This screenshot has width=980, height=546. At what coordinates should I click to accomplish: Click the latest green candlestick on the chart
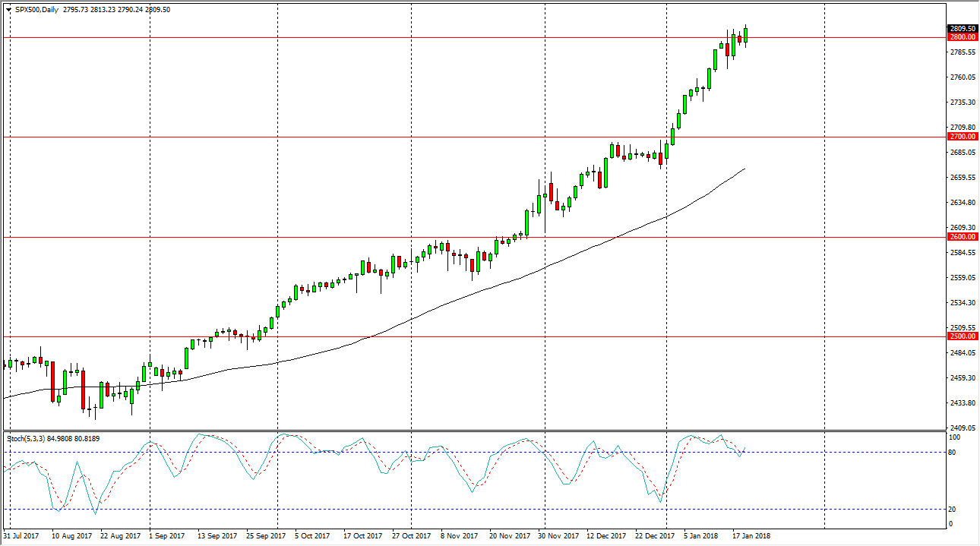(744, 34)
